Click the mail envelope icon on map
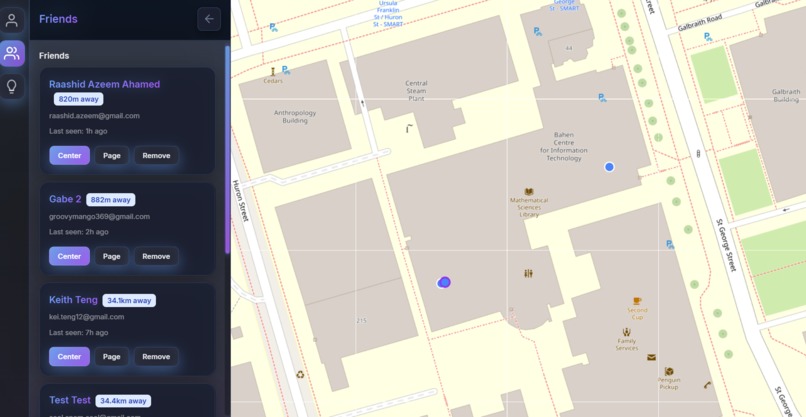 (x=651, y=357)
